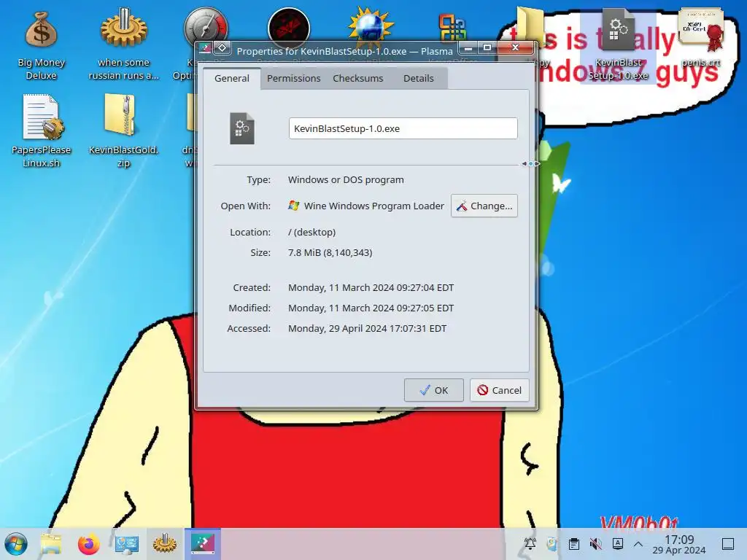Minimize the Properties window

[x=468, y=47]
